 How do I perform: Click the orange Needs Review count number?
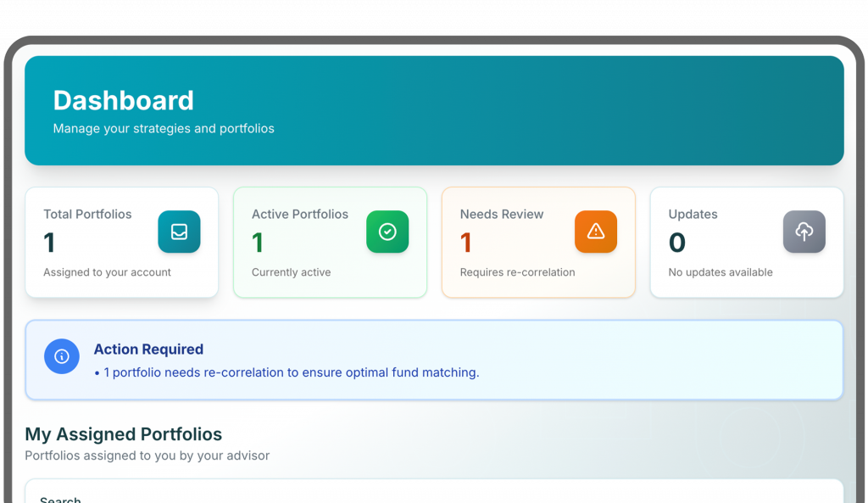click(x=465, y=243)
